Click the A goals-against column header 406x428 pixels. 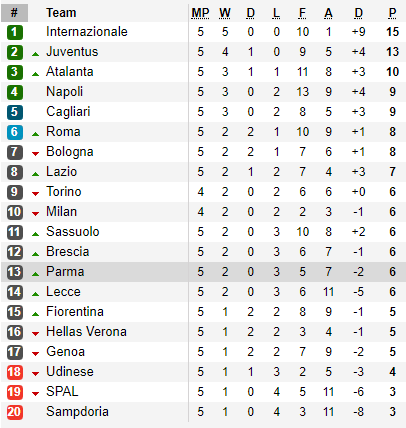pyautogui.click(x=328, y=13)
